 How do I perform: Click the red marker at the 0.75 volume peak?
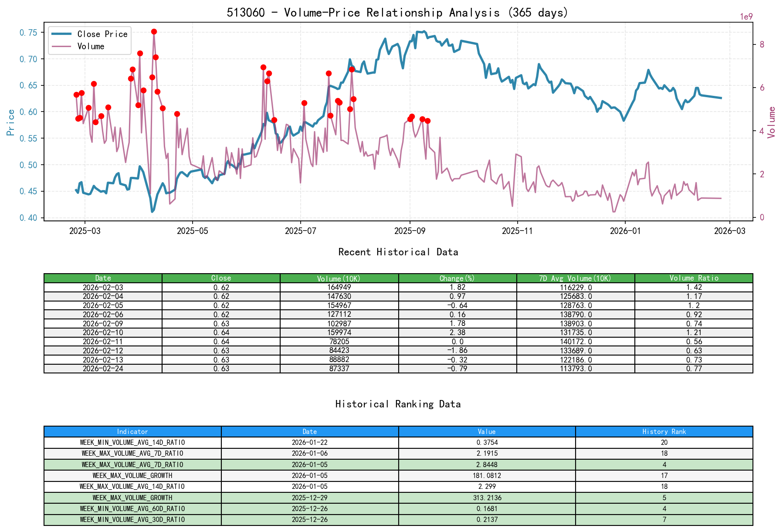pyautogui.click(x=153, y=31)
